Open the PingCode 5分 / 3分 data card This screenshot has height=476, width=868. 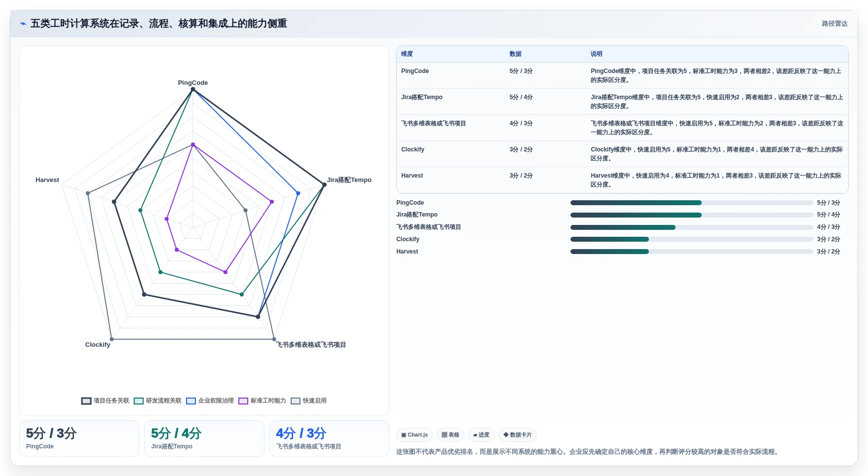pyautogui.click(x=79, y=439)
